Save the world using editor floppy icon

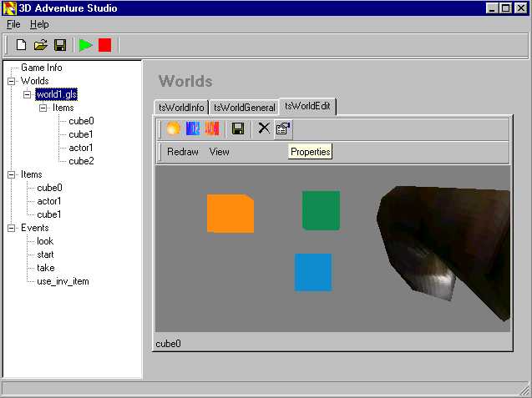point(238,128)
